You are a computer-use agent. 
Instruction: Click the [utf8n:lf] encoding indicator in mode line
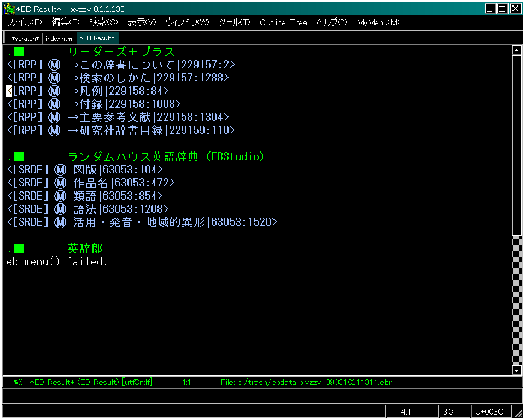tap(137, 382)
